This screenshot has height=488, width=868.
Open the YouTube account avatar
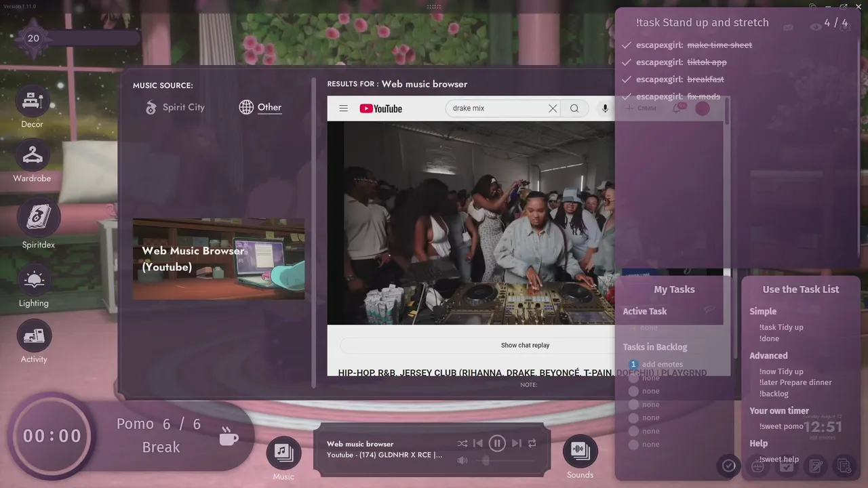[x=703, y=108]
